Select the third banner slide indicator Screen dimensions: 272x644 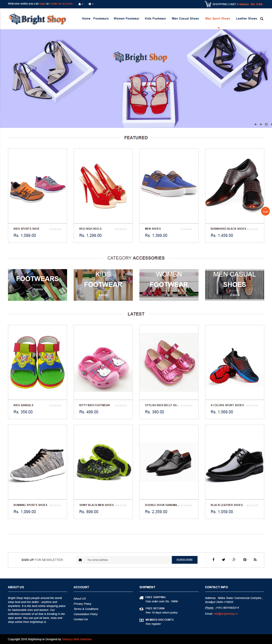[266, 124]
